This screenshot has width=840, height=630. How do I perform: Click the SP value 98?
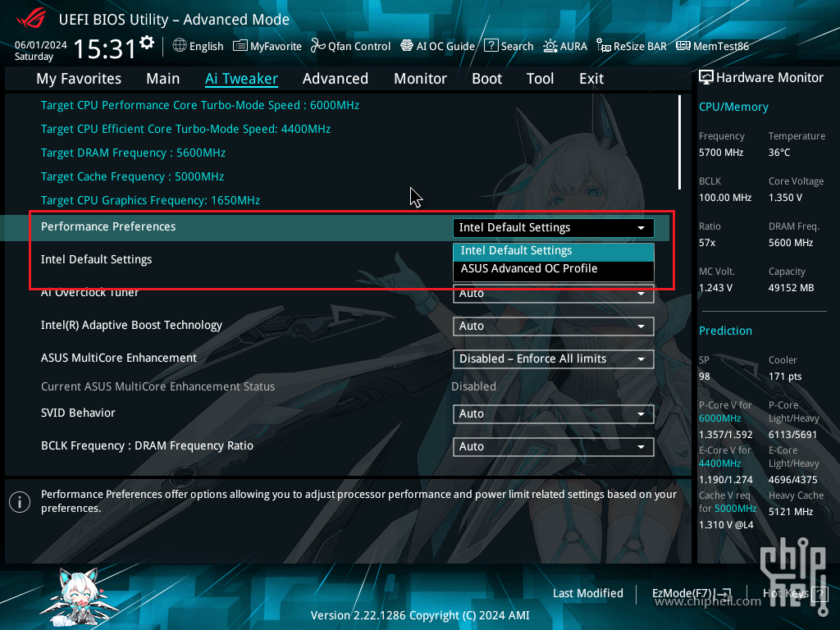pyautogui.click(x=705, y=376)
